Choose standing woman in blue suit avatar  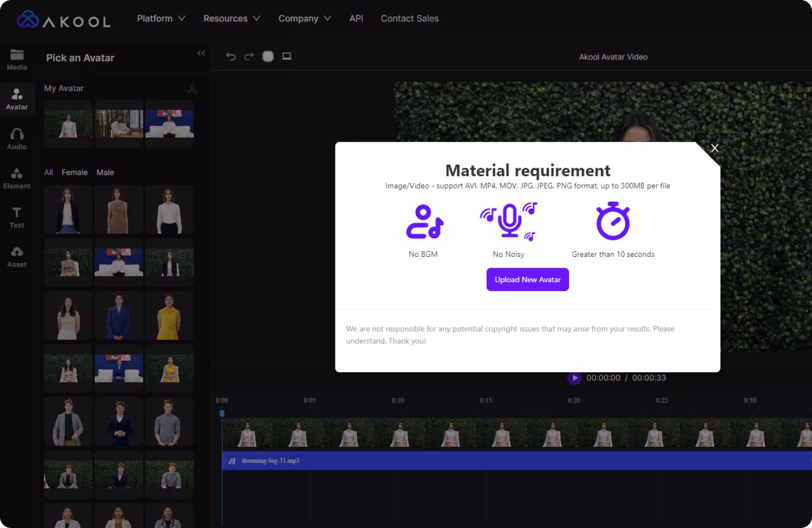click(119, 316)
